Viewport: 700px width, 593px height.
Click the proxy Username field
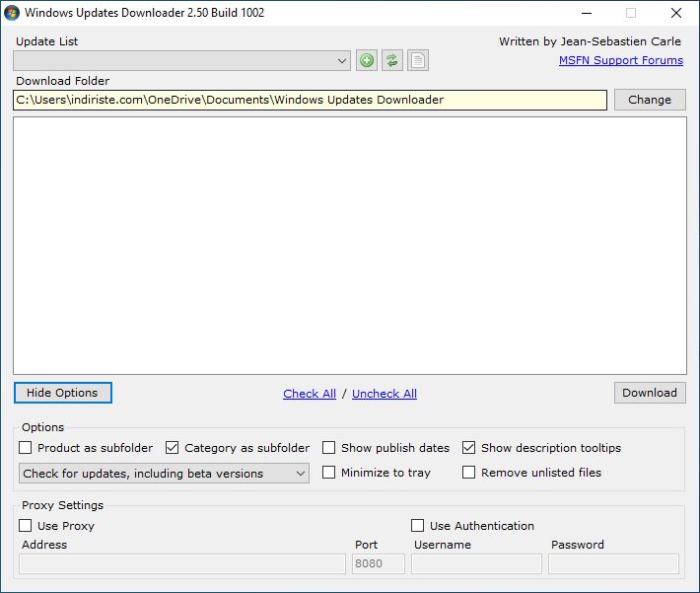pos(476,564)
